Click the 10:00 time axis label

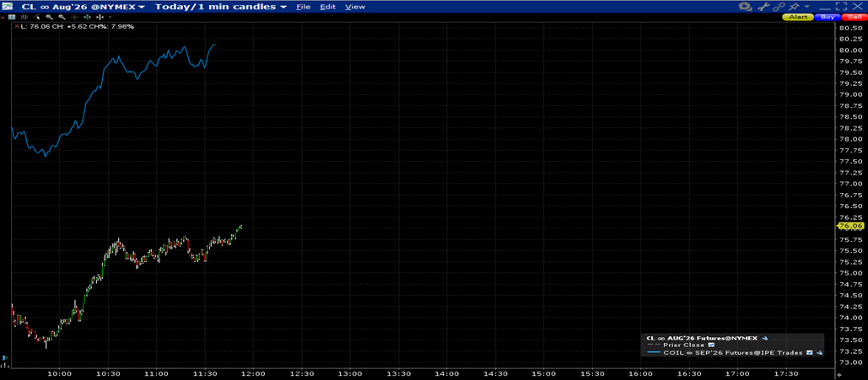pyautogui.click(x=59, y=373)
